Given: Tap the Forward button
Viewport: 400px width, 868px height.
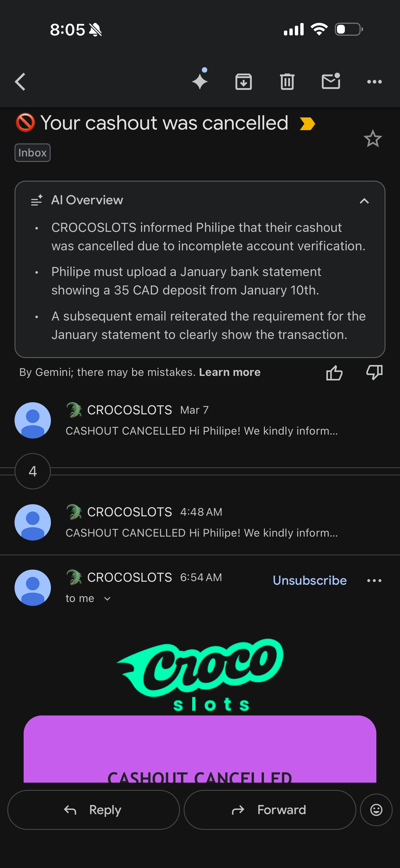Looking at the screenshot, I should coord(269,810).
